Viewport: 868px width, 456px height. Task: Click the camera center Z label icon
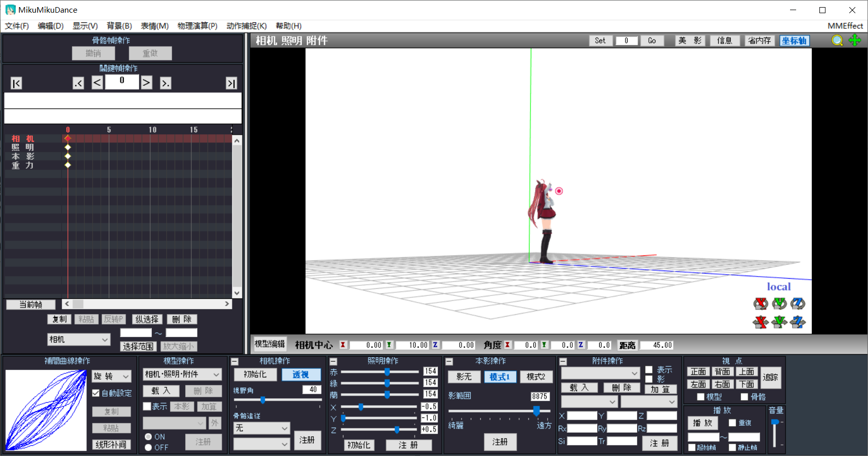(435, 345)
